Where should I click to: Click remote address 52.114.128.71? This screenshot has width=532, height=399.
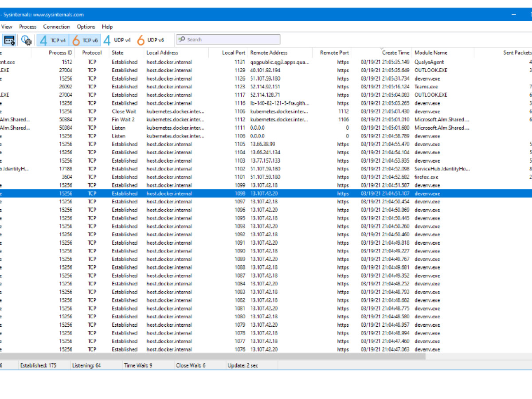(265, 95)
